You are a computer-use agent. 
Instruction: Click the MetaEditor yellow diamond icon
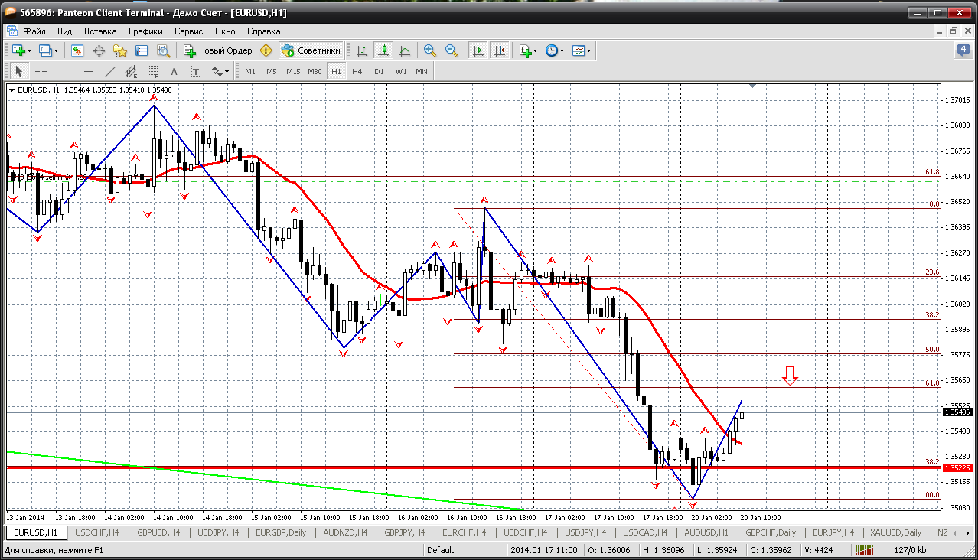click(x=266, y=50)
